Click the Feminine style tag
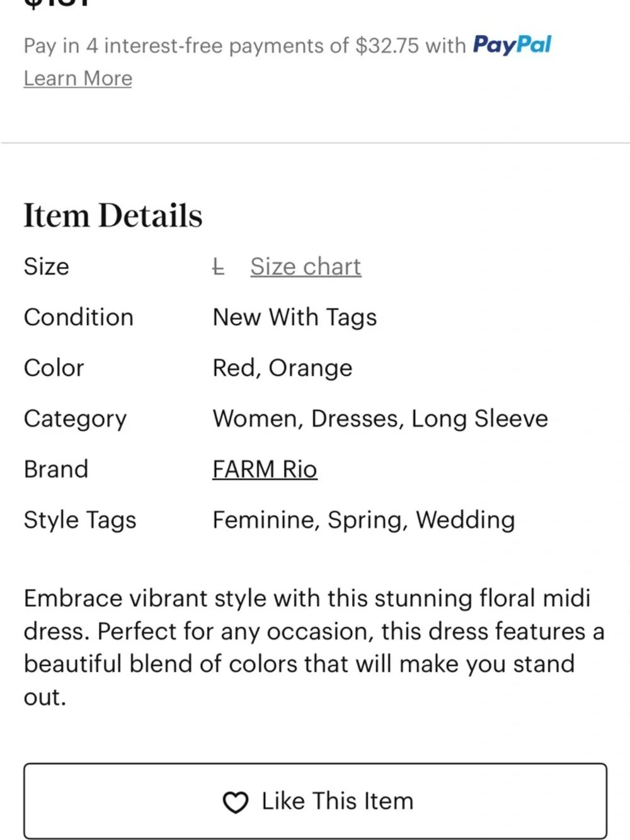This screenshot has width=630, height=840. tap(261, 520)
